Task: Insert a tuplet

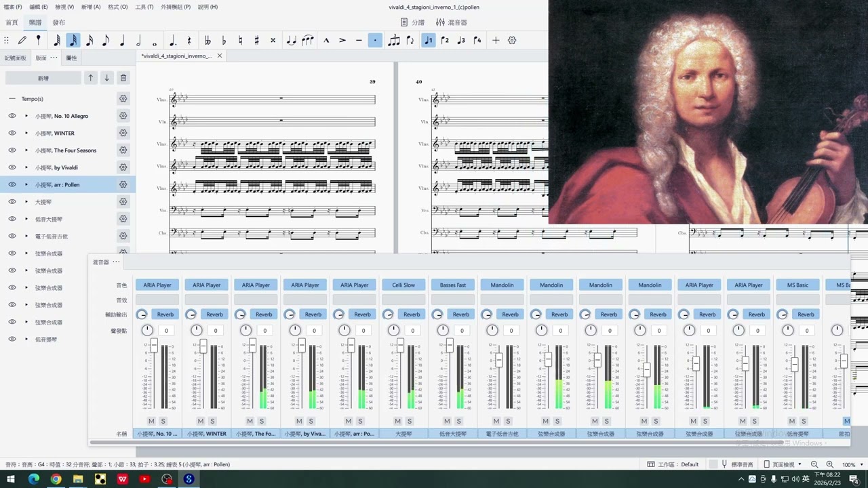Action: (394, 41)
